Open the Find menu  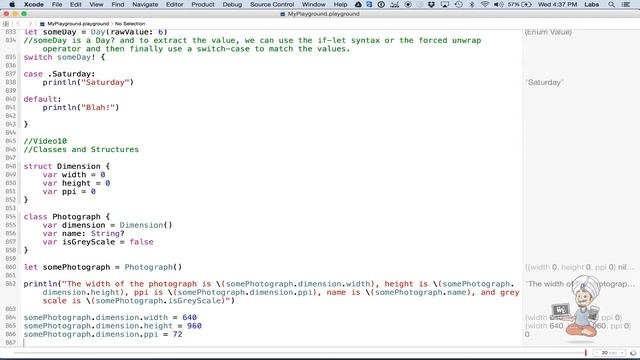[118, 4]
